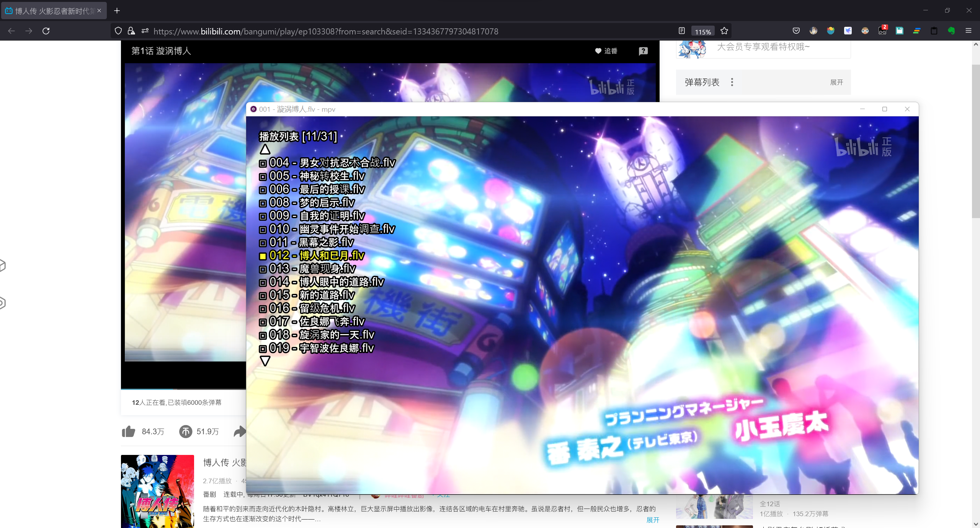Open the help question mark icon
This screenshot has height=528, width=980.
(643, 51)
